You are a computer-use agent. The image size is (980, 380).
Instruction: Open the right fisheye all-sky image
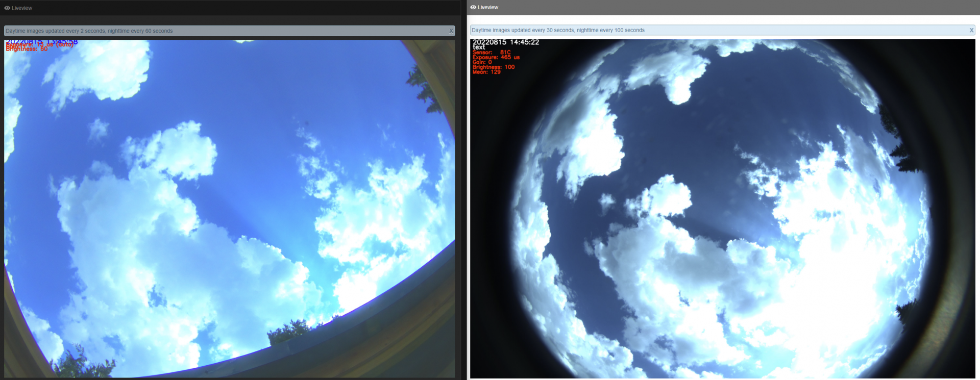723,209
